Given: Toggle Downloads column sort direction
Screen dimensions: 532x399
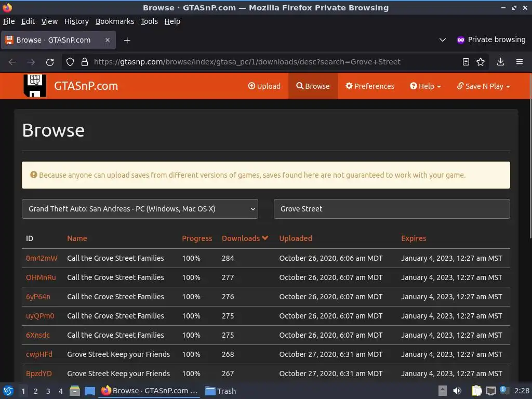Looking at the screenshot, I should pos(245,238).
